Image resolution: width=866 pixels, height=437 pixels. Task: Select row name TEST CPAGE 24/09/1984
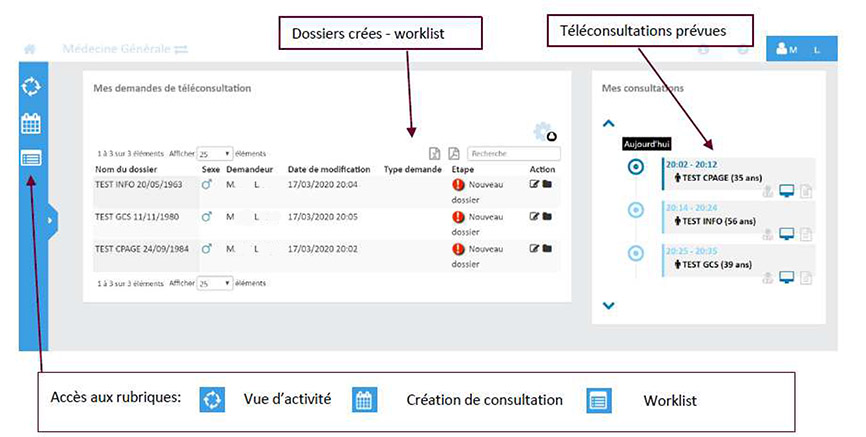[x=141, y=249]
